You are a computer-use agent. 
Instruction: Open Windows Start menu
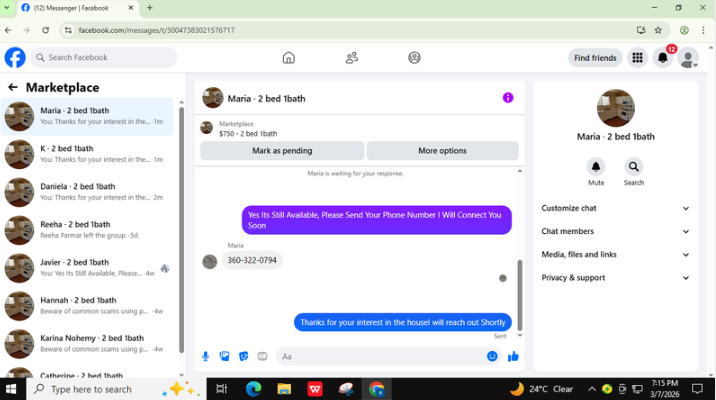click(11, 389)
